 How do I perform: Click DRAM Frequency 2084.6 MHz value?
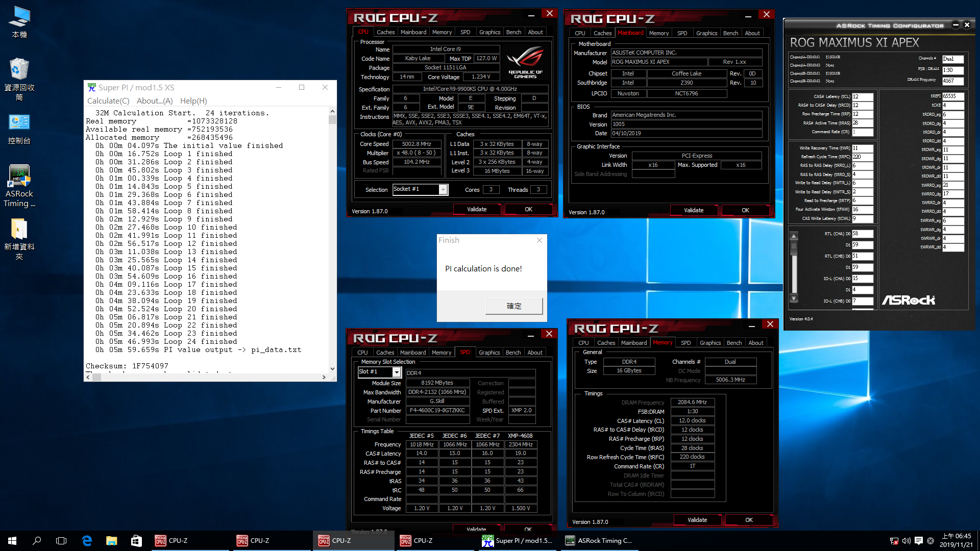pos(692,402)
